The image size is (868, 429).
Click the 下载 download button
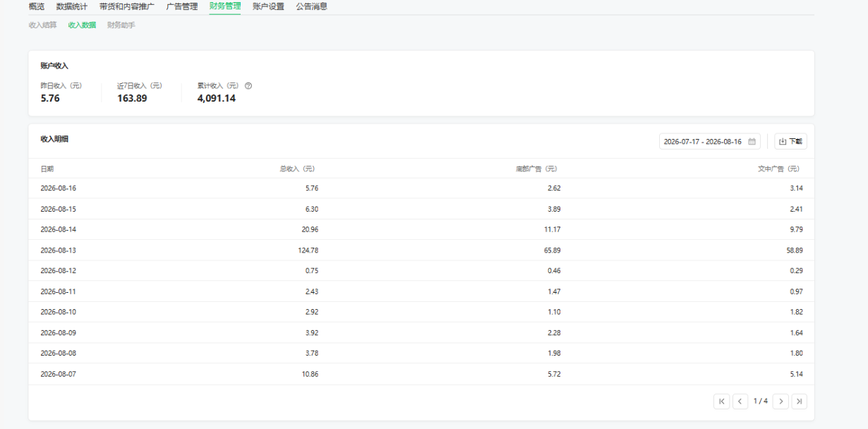click(790, 141)
